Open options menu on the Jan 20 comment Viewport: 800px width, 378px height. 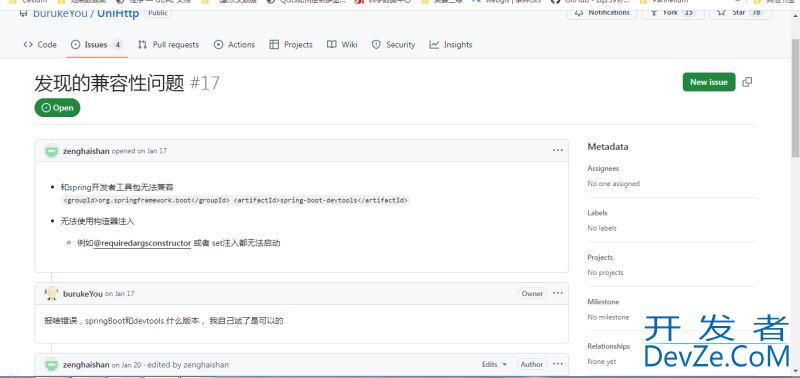(x=558, y=364)
